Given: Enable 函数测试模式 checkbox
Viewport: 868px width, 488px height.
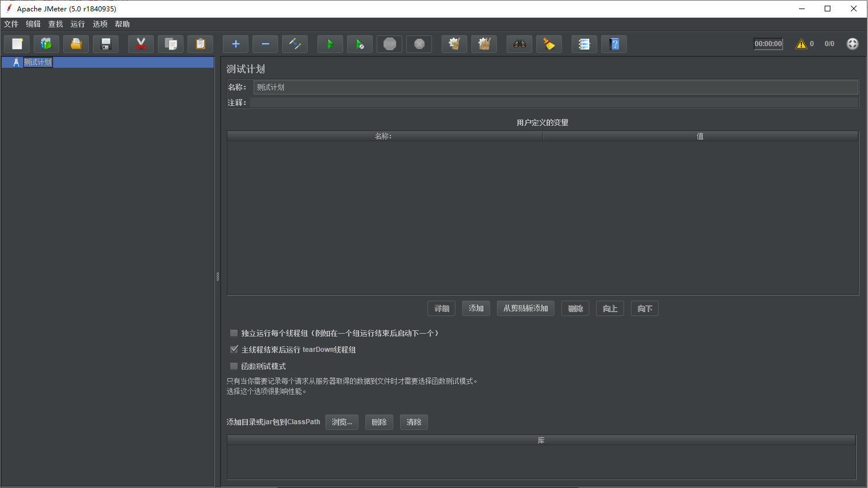Looking at the screenshot, I should pos(234,366).
